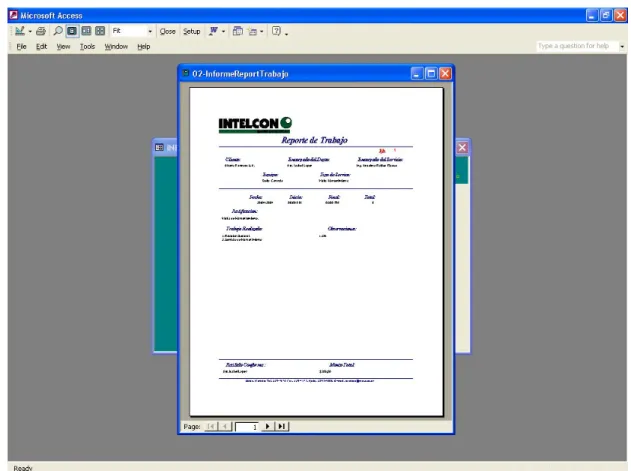
Task: Go to first page of report
Action: pyautogui.click(x=210, y=426)
